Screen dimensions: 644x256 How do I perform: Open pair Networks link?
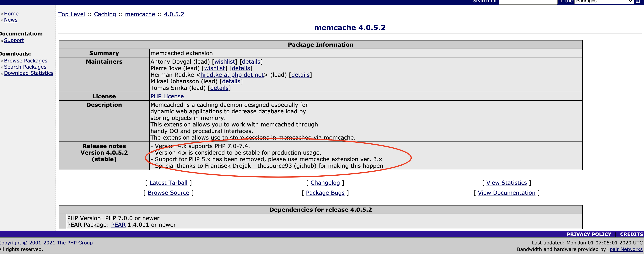626,249
